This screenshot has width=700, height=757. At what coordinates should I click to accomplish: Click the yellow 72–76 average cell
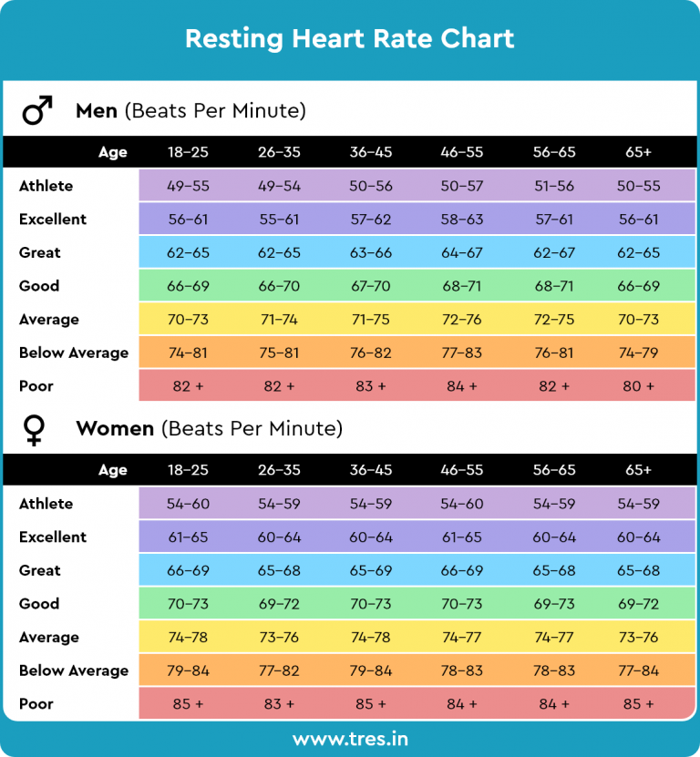462,320
